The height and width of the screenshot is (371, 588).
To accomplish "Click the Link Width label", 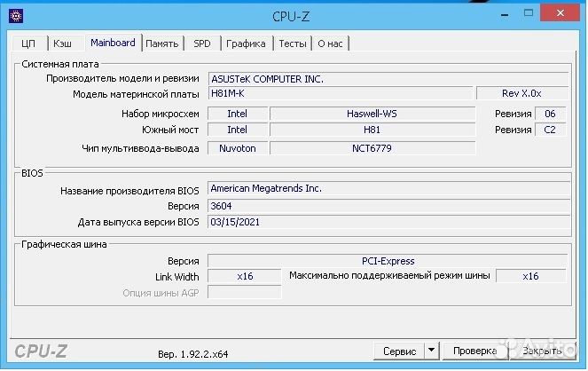I will coord(177,277).
